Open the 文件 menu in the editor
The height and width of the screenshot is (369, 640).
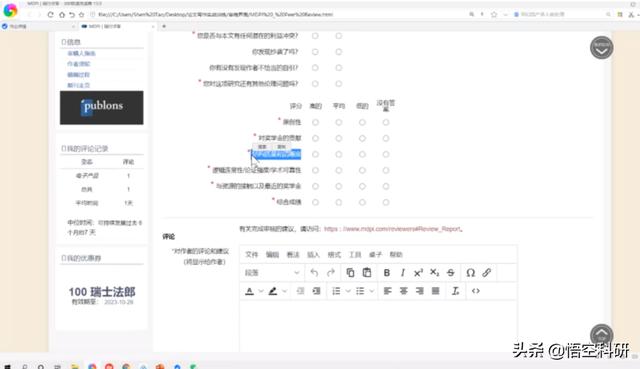tap(251, 254)
